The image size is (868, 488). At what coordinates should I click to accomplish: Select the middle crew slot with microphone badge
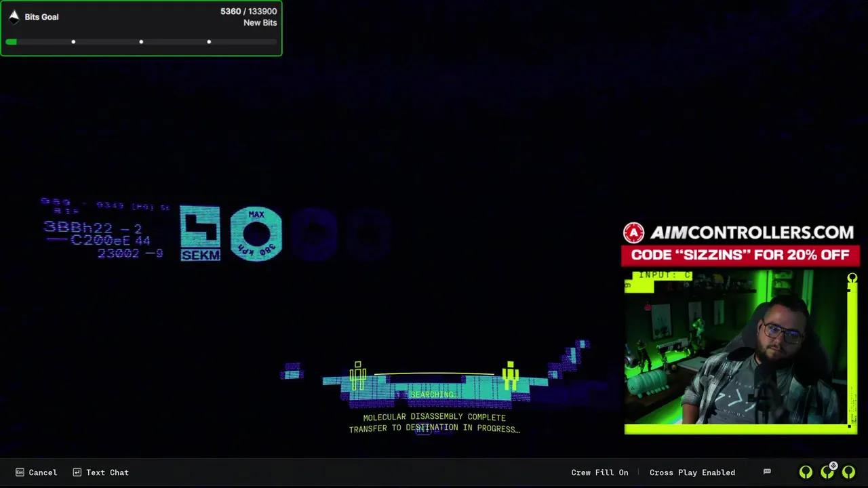click(x=828, y=472)
